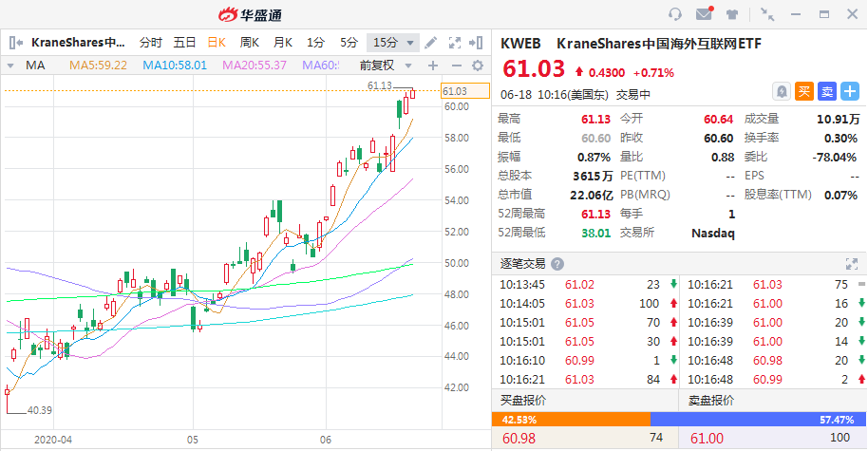Switch to 1分 chart tab
868x451 pixels.
pyautogui.click(x=315, y=43)
